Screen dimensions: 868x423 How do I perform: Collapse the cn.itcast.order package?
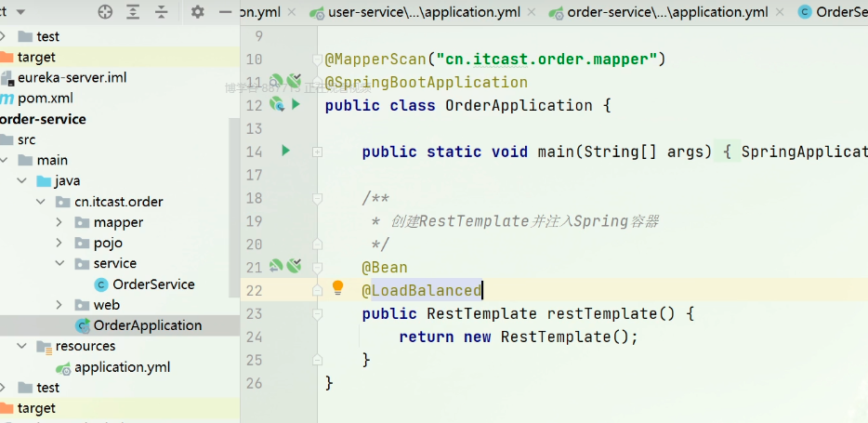point(40,202)
